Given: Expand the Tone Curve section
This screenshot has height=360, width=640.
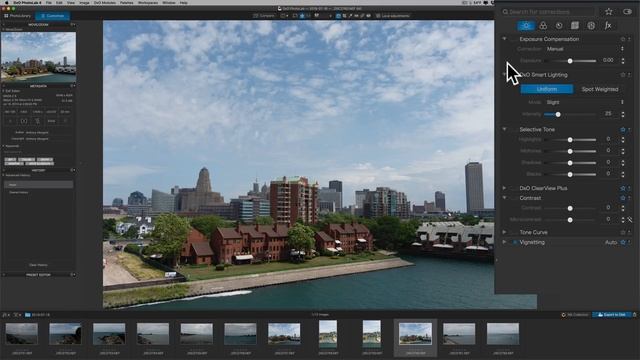Looking at the screenshot, I should coord(504,232).
